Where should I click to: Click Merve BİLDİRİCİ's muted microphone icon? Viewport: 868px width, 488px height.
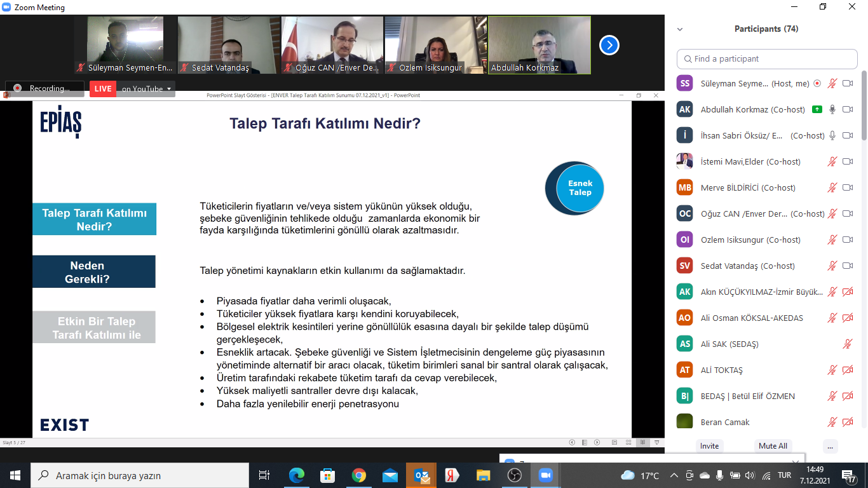tap(832, 187)
